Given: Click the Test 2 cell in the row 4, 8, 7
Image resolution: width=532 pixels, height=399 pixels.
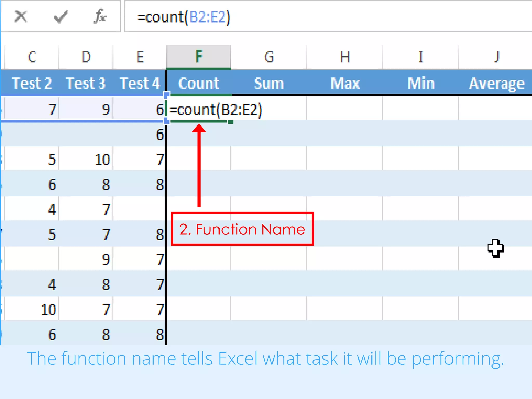Looking at the screenshot, I should (32, 284).
